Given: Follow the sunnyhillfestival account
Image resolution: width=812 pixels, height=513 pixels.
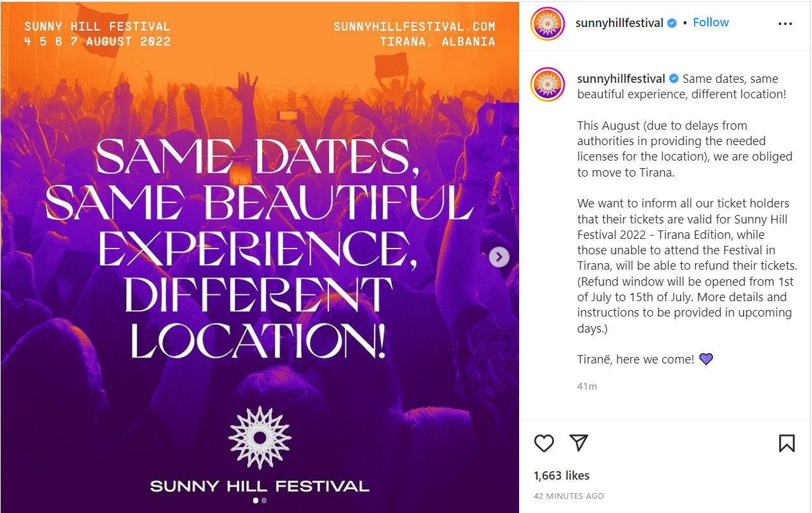Looking at the screenshot, I should (x=710, y=22).
